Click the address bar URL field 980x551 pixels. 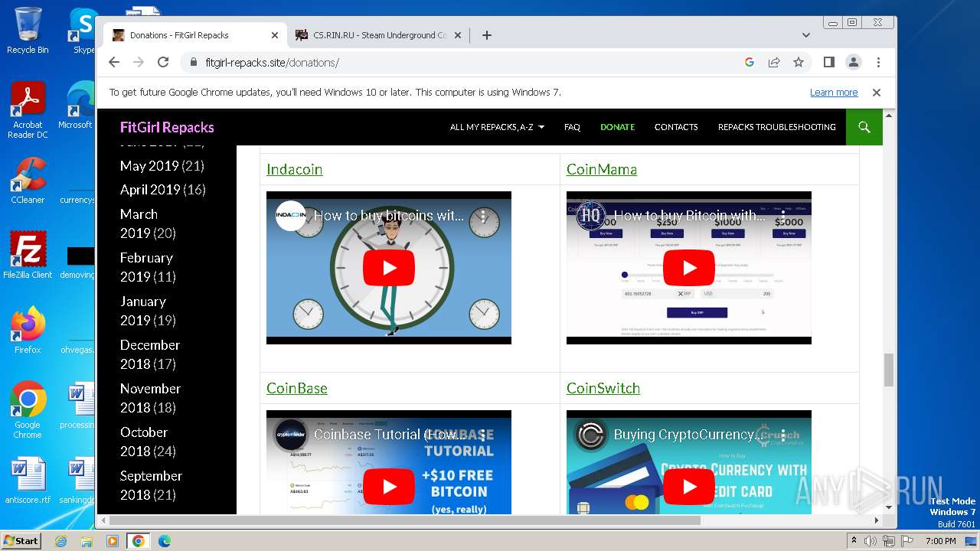(459, 62)
